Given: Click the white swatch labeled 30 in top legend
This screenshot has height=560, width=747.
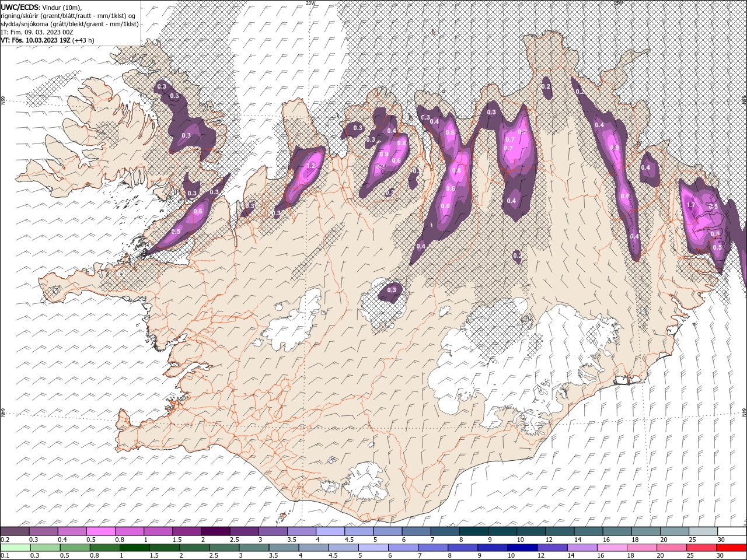Looking at the screenshot, I should [x=731, y=531].
